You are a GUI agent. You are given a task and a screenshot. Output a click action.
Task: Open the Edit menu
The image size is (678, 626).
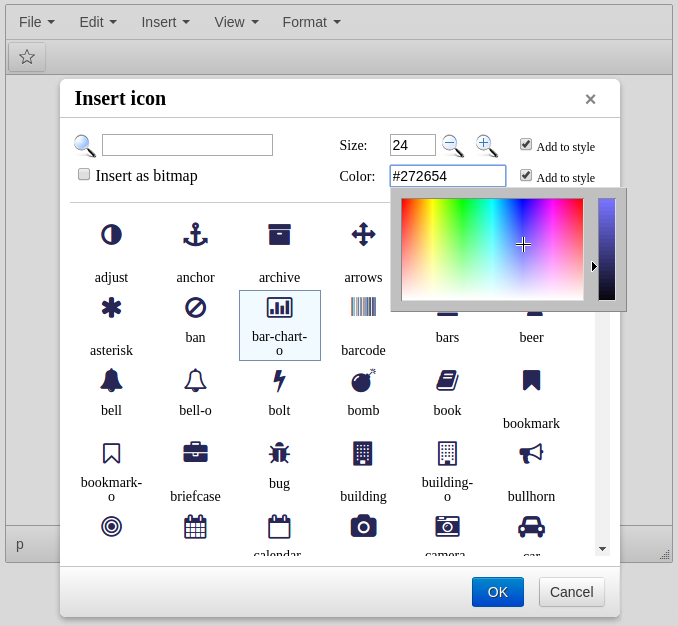(98, 22)
